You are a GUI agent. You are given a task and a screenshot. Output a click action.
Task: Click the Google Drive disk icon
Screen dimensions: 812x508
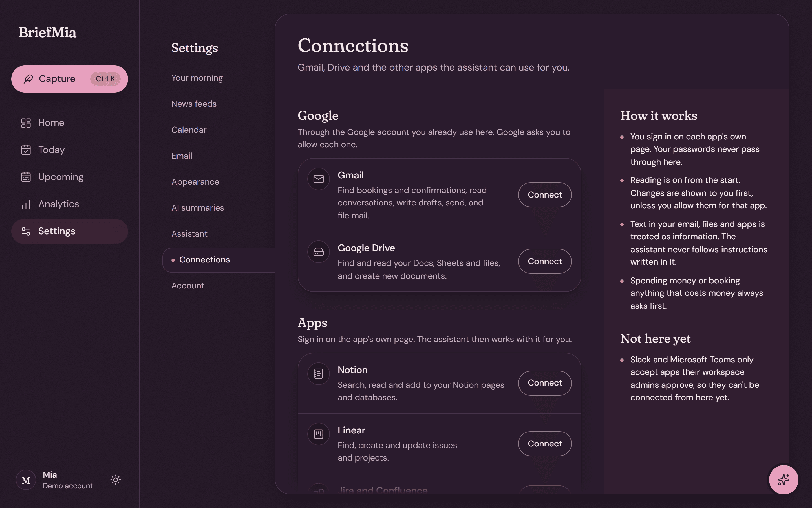pos(318,252)
